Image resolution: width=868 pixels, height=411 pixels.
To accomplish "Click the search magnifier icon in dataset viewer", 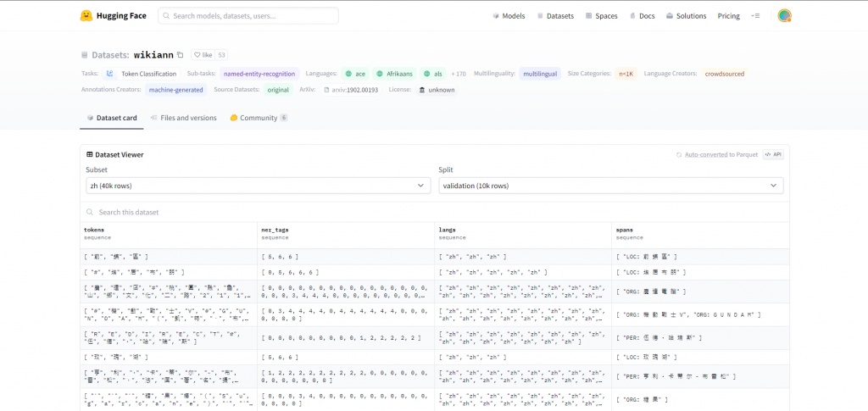I will pos(90,213).
